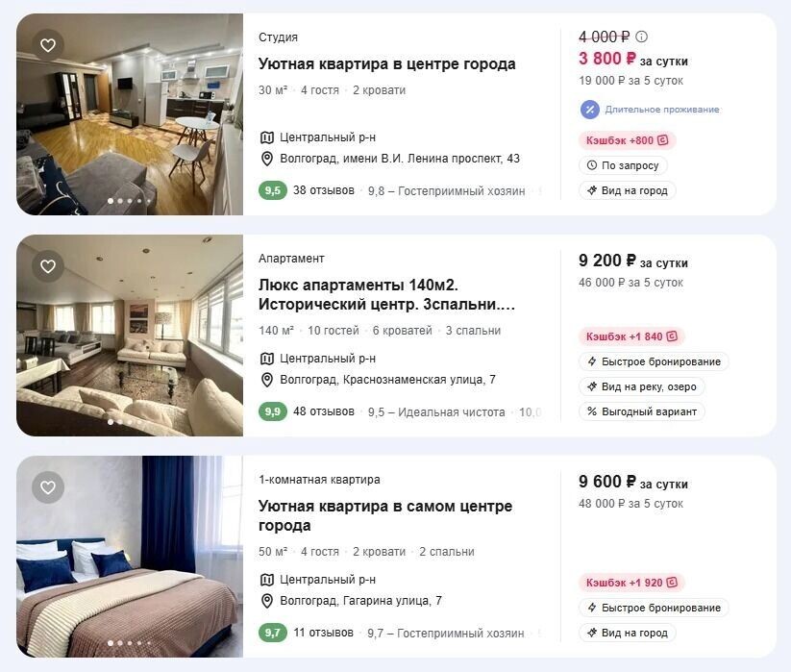Click the Вид на город tag on the third listing
This screenshot has width=791, height=672.
pos(628,633)
